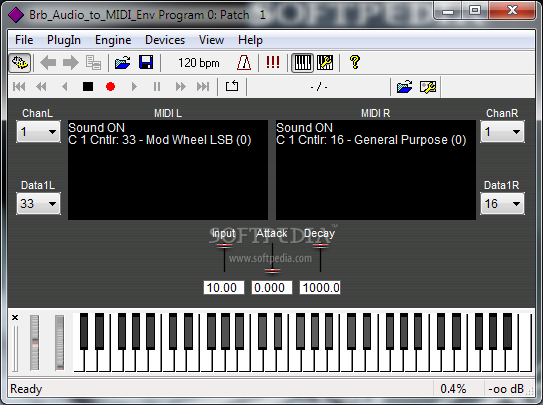The image size is (543, 405).
Task: Expand the ChanL channel dropdown
Action: tap(38, 132)
